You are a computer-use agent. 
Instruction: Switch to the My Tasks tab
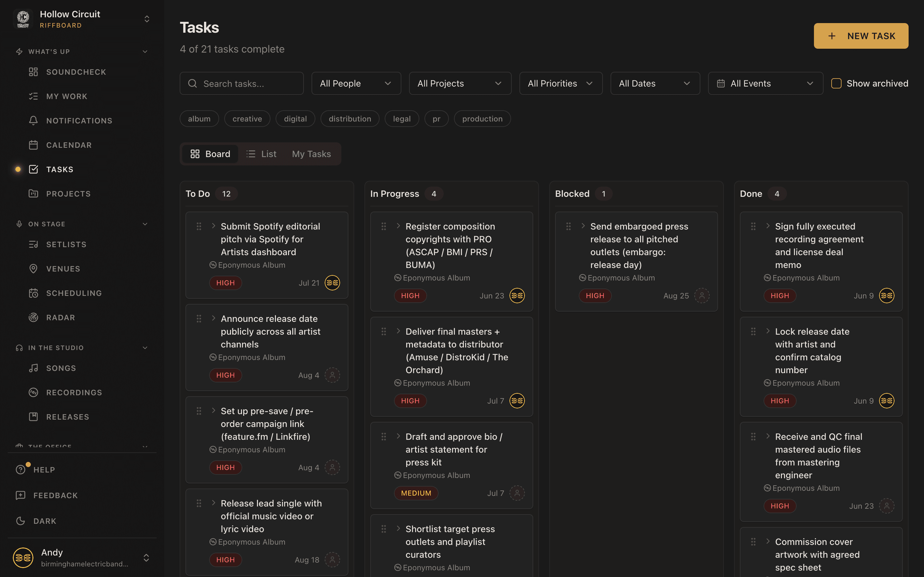pos(311,154)
